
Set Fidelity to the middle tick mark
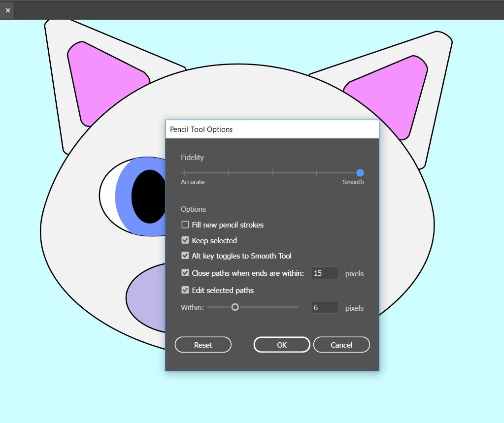(x=272, y=173)
